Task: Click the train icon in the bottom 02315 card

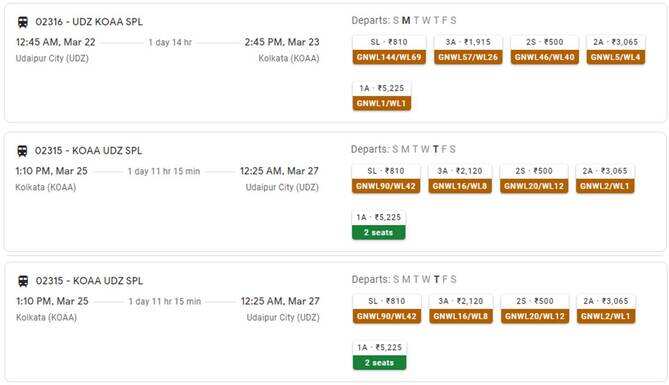Action: pyautogui.click(x=23, y=281)
